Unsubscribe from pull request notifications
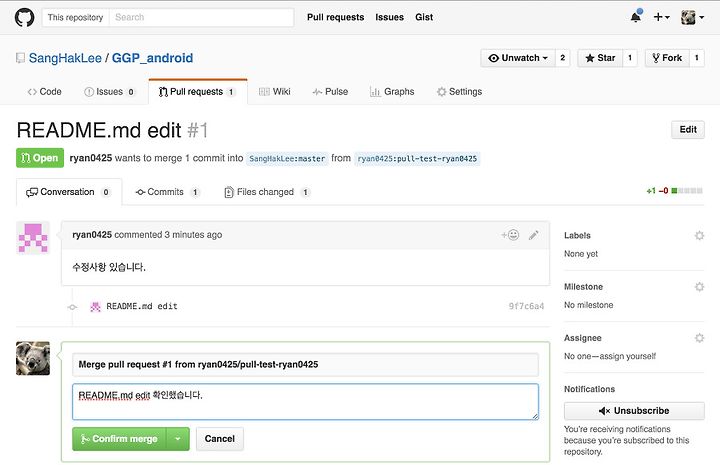The height and width of the screenshot is (465, 720). [x=634, y=411]
